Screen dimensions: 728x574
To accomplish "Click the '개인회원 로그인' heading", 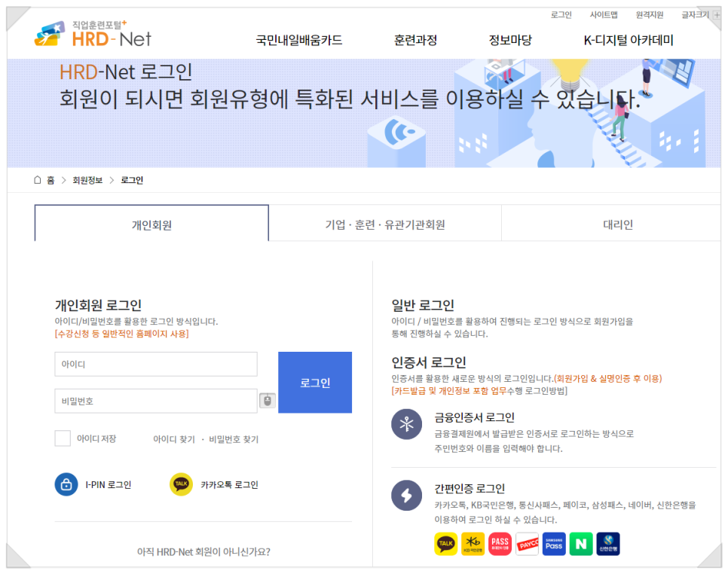I will [98, 305].
